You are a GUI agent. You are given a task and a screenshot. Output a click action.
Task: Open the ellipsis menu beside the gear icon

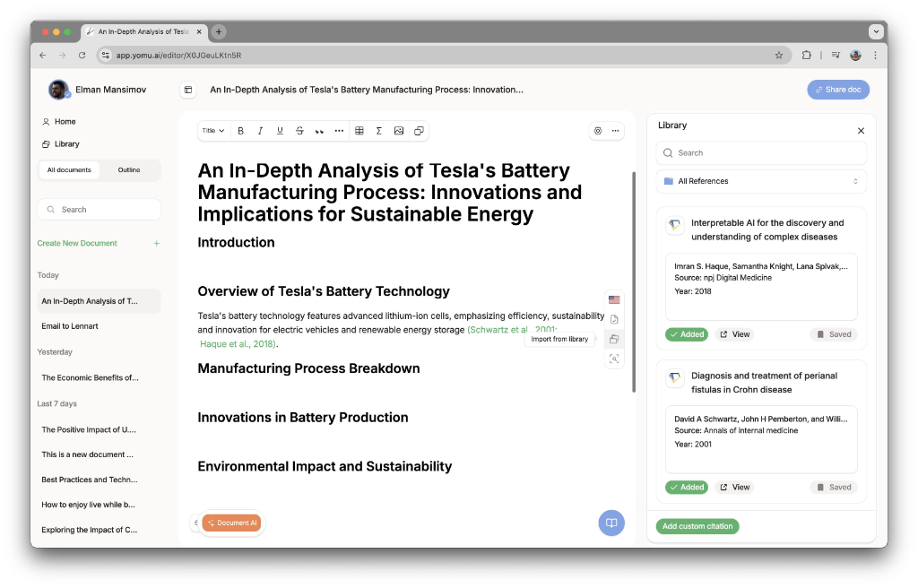pyautogui.click(x=615, y=131)
